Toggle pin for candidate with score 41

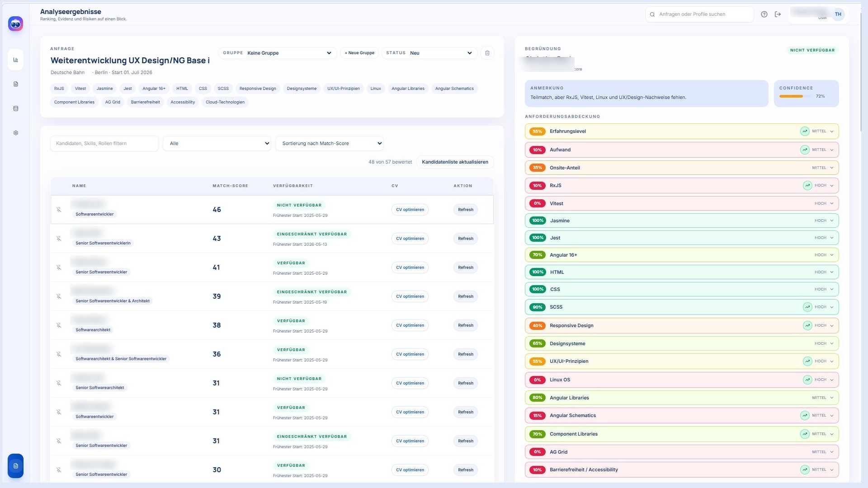tap(59, 267)
